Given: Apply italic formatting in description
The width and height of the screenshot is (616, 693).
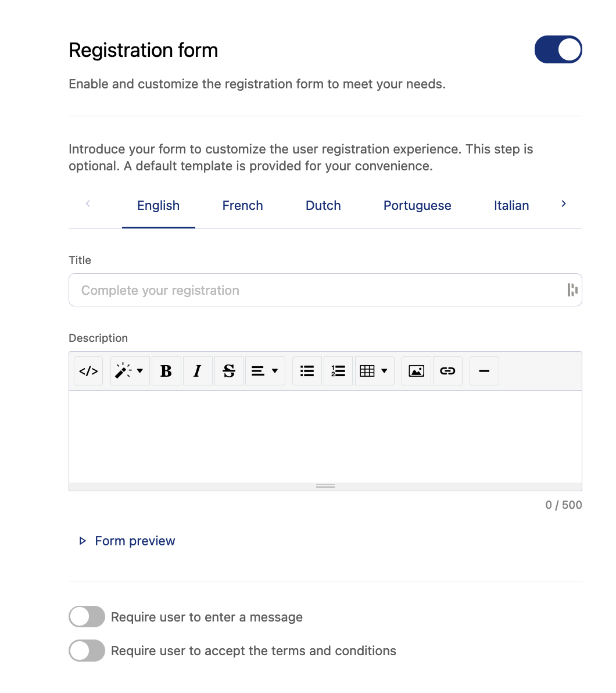Looking at the screenshot, I should pos(198,371).
